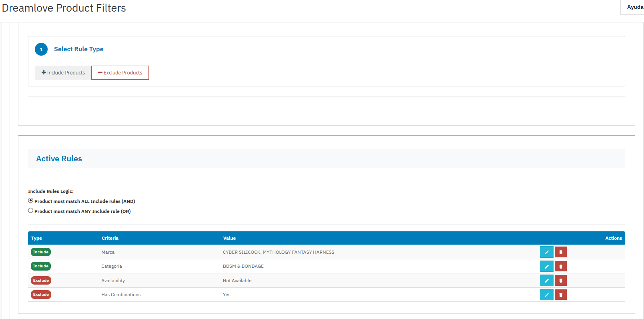Delete the Categoría include rule
This screenshot has height=319, width=644.
pyautogui.click(x=560, y=266)
